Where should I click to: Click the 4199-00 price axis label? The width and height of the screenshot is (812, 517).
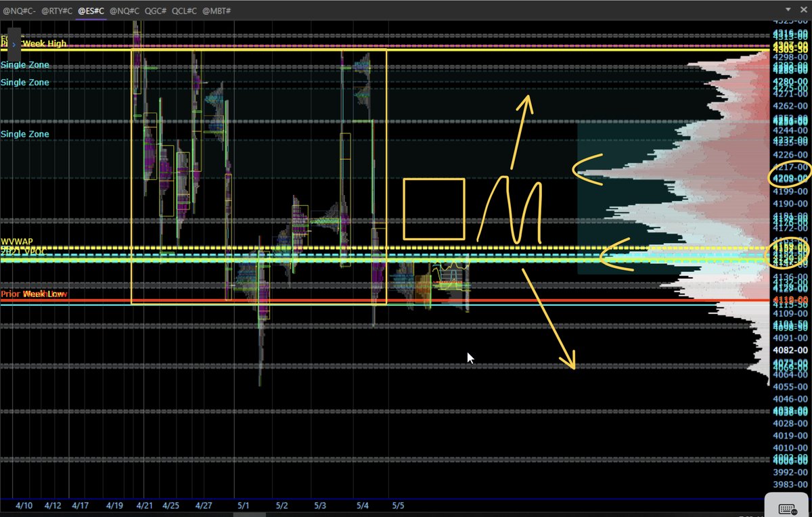tap(791, 192)
